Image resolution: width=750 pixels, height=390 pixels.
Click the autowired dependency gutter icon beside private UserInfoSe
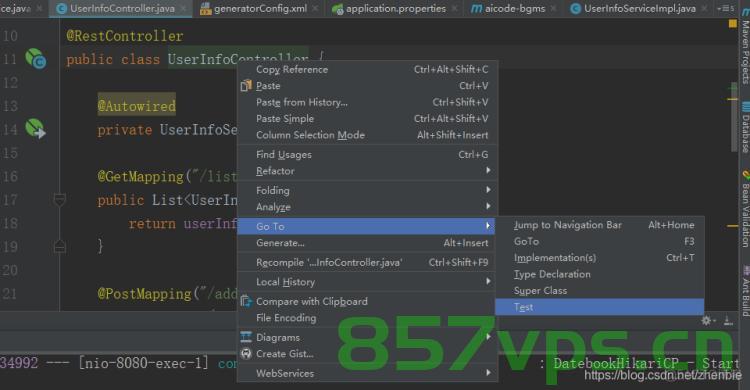(x=35, y=128)
